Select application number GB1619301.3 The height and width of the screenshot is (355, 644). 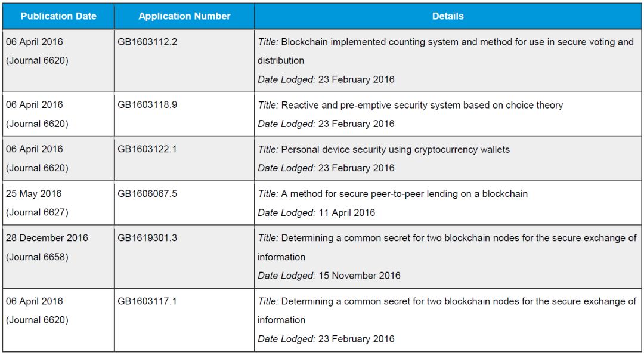pyautogui.click(x=147, y=238)
